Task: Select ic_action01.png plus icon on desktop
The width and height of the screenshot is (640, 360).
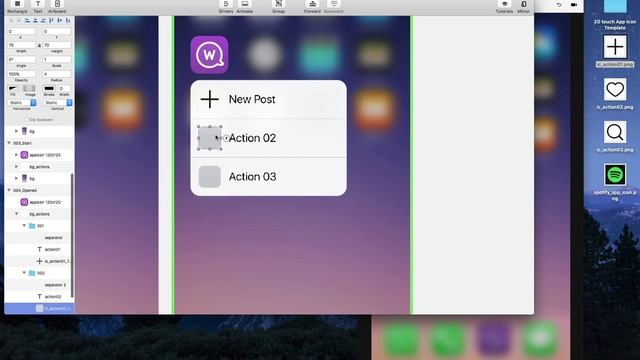Action: coord(615,47)
